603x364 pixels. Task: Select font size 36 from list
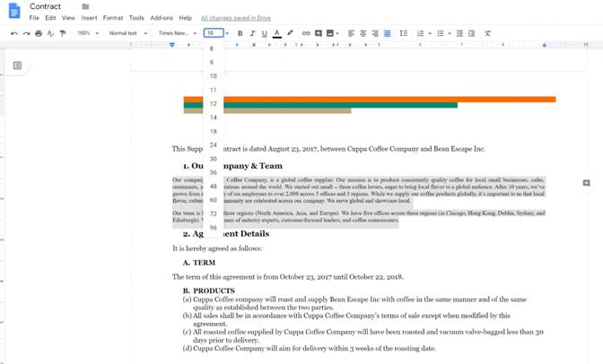point(214,172)
